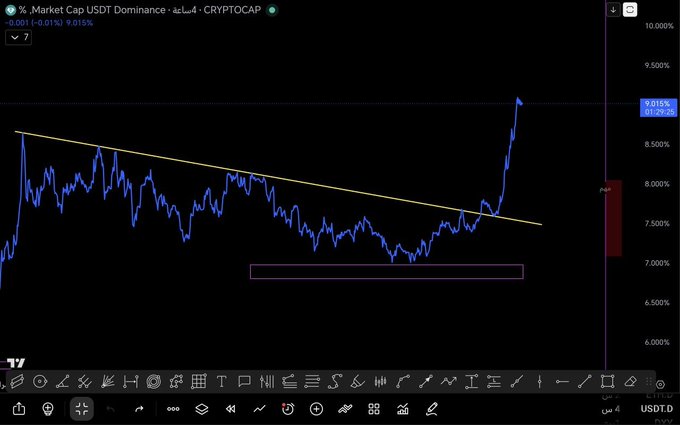Toggle the white sync button at top right

point(630,10)
